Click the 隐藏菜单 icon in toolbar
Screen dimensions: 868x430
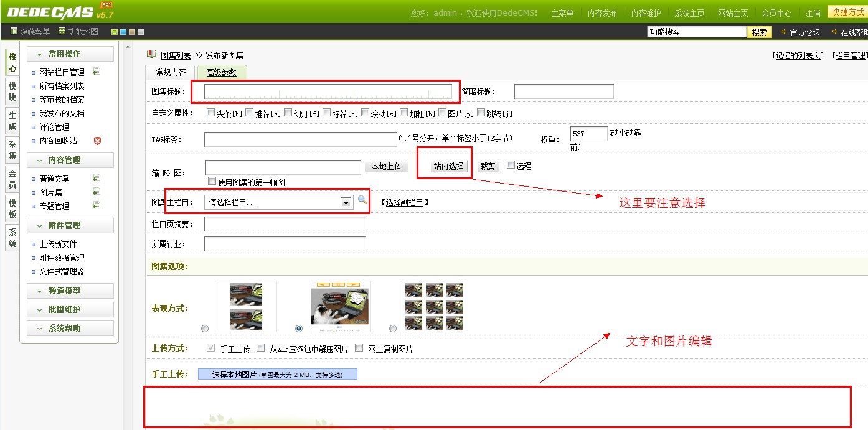click(14, 32)
